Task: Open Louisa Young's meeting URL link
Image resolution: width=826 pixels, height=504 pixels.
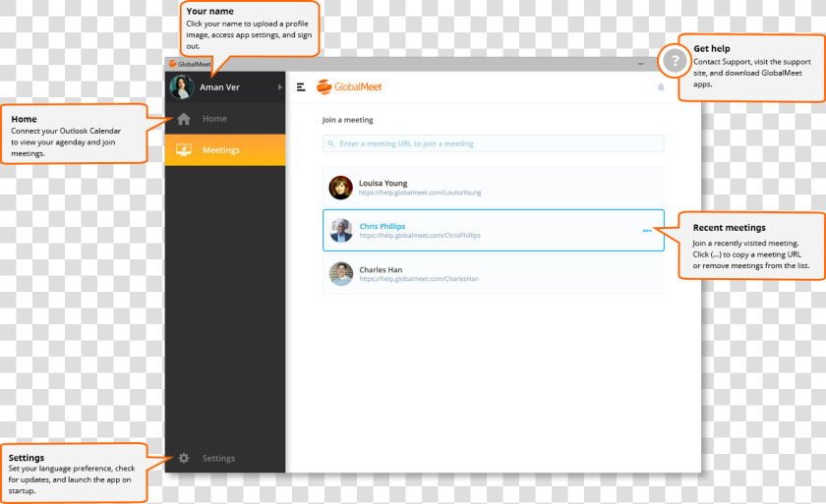Action: 420,193
